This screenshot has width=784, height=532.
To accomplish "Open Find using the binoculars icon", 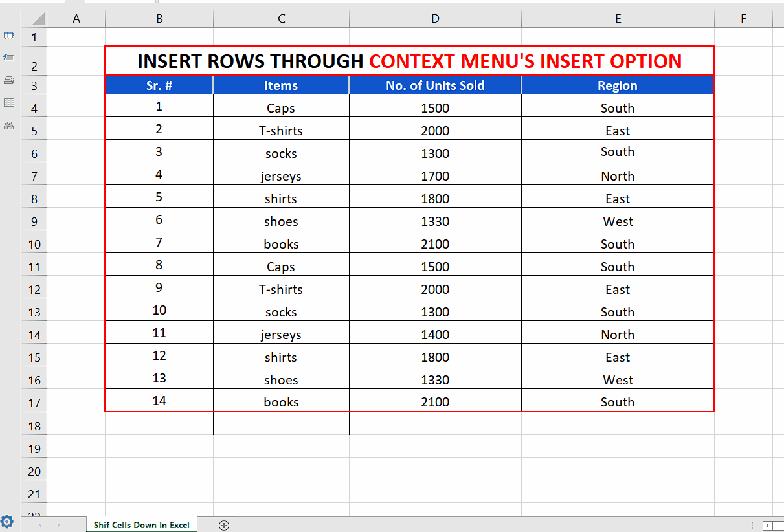I will [x=9, y=125].
